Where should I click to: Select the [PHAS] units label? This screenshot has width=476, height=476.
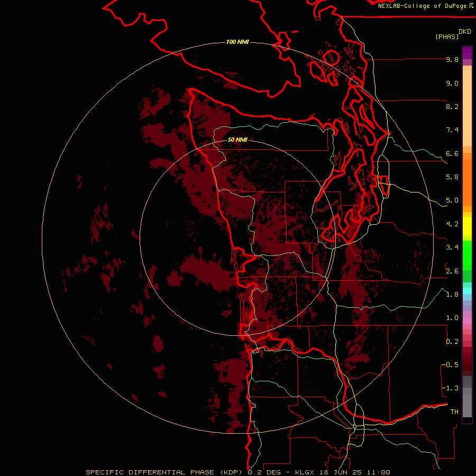[x=447, y=36]
